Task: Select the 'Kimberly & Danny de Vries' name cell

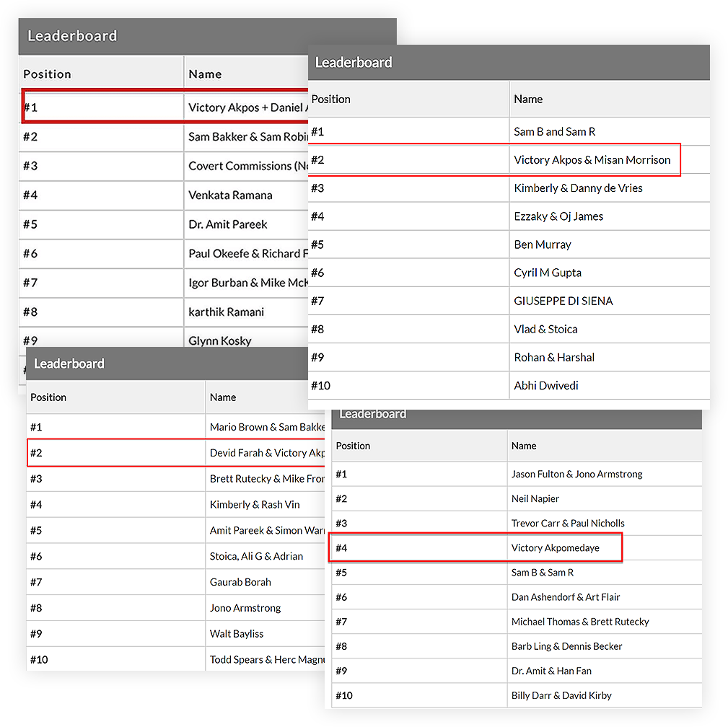Action: pyautogui.click(x=610, y=188)
